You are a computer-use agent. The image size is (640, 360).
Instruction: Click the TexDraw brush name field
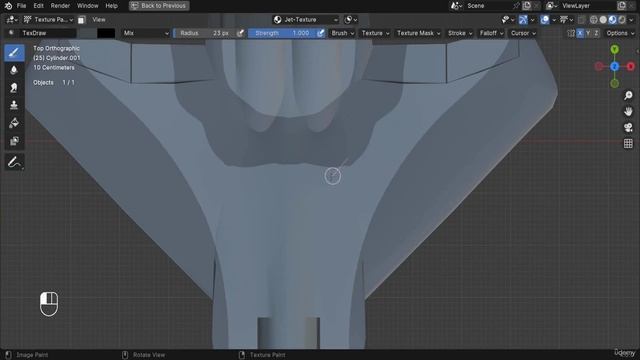[48, 33]
